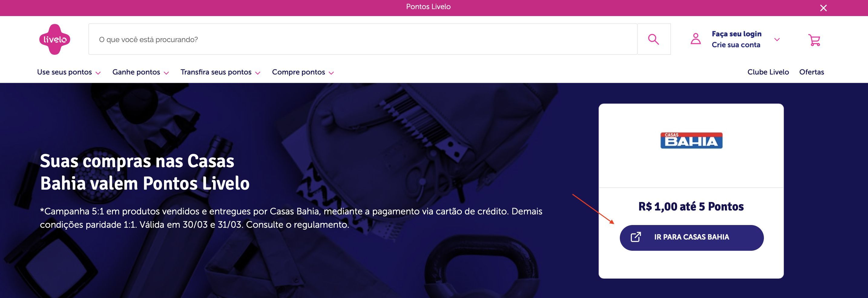Click IR PARA CASAS BAHIA button

coord(692,238)
